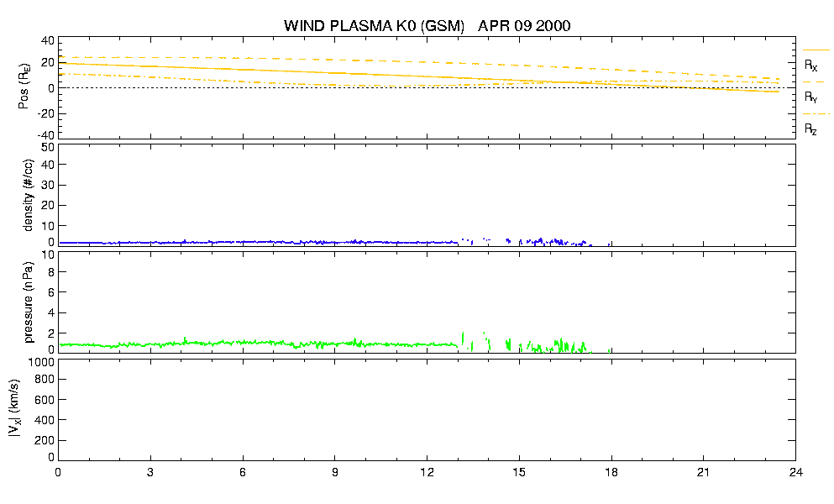Click hour 3 on the time axis
Image resolution: width=834 pixels, height=504 pixels.
coord(150,472)
